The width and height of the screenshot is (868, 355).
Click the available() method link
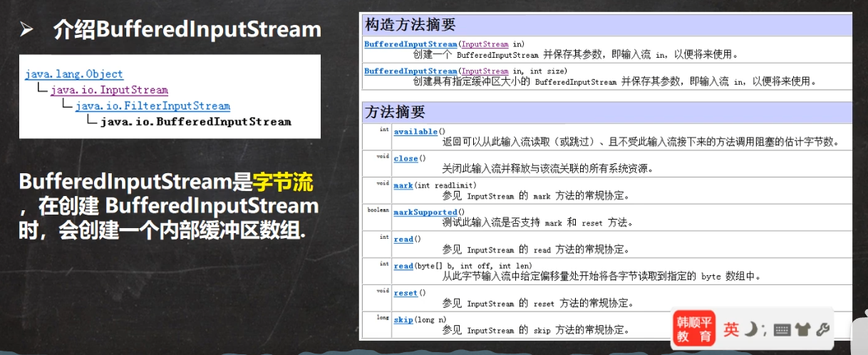pyautogui.click(x=415, y=131)
